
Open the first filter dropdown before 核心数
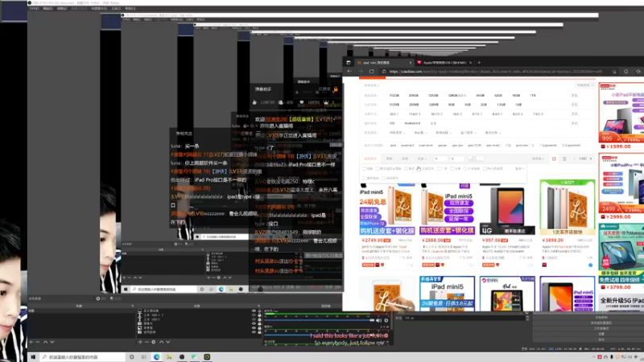(x=397, y=133)
